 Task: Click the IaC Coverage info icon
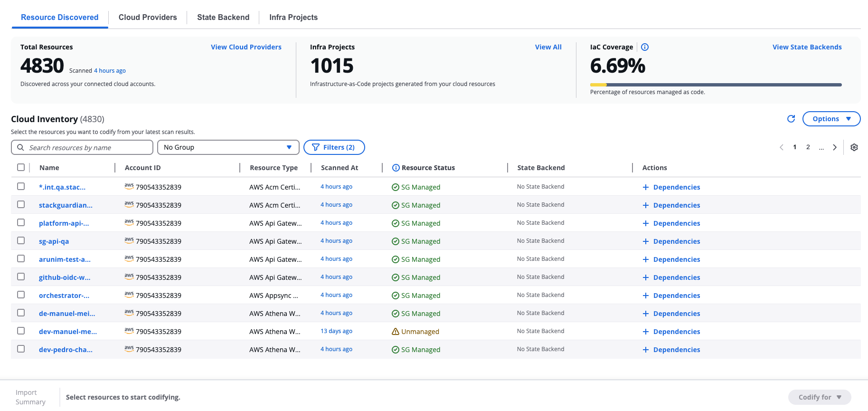tap(644, 47)
